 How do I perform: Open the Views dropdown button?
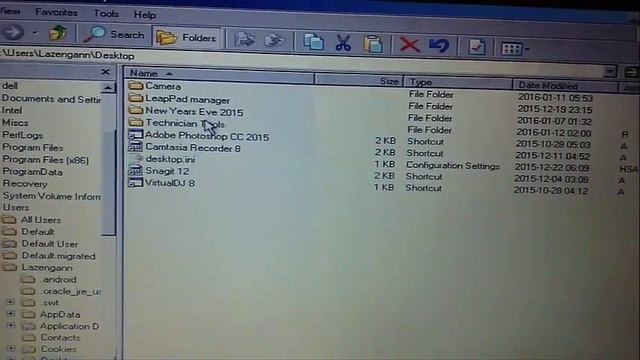pyautogui.click(x=515, y=49)
